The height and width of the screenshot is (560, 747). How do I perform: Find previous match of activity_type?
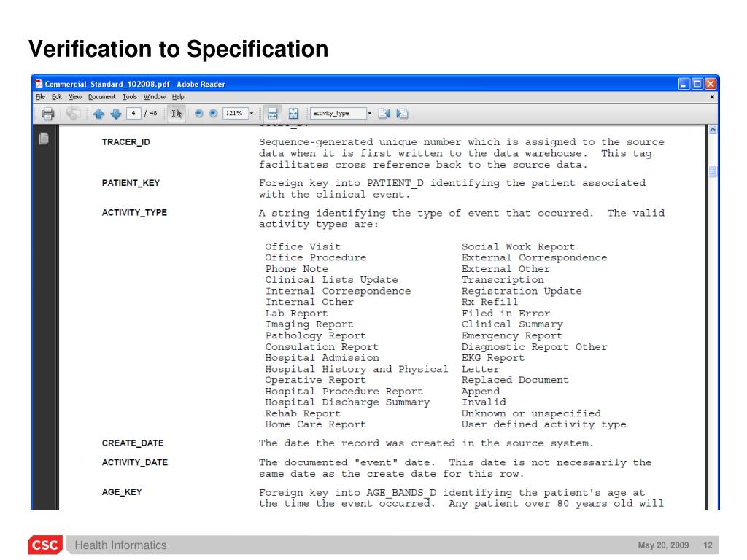384,113
